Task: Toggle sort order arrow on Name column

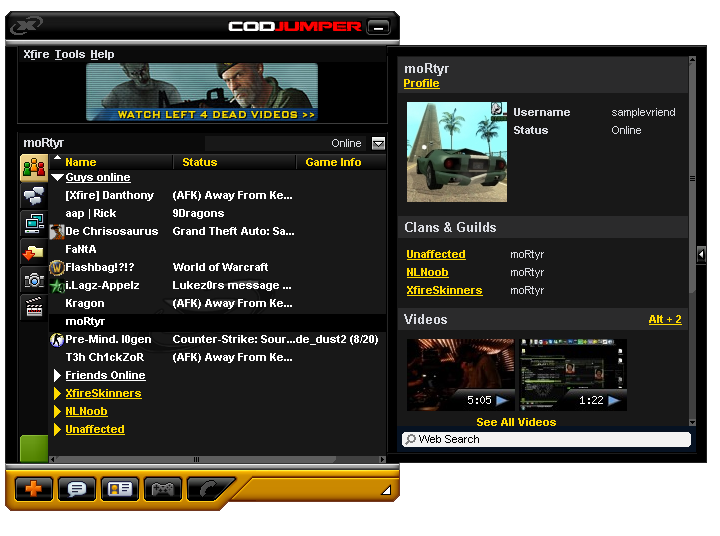Action: pyautogui.click(x=57, y=158)
